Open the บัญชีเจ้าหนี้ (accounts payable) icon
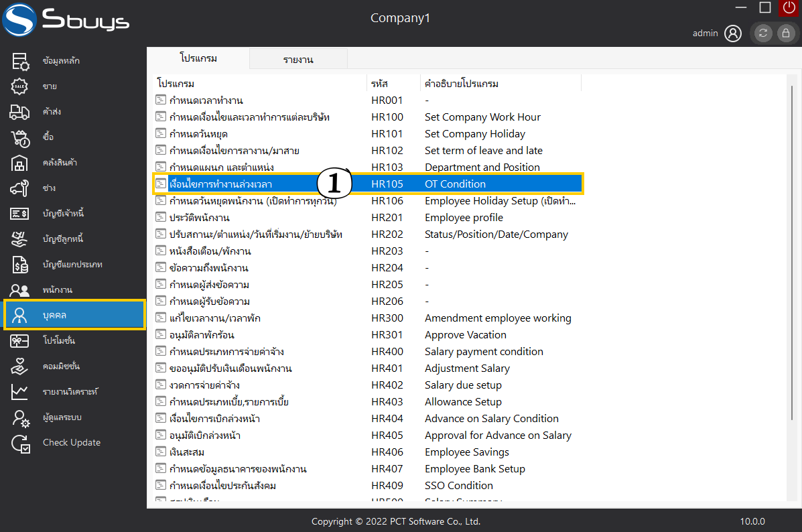802x532 pixels. [x=20, y=214]
